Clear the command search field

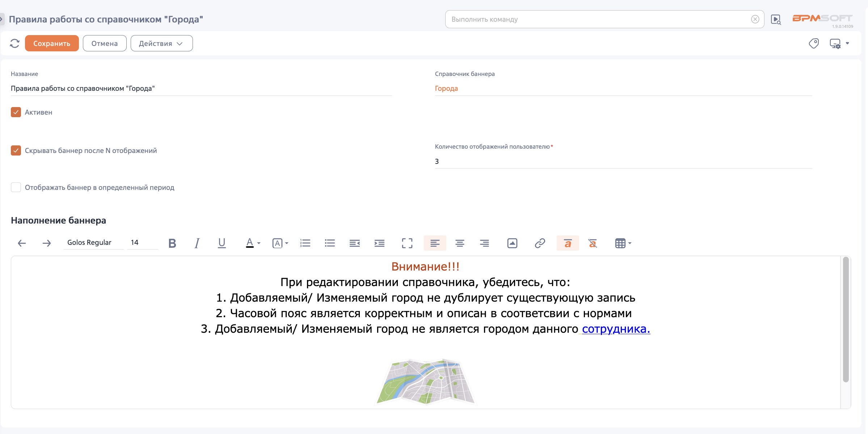(755, 19)
